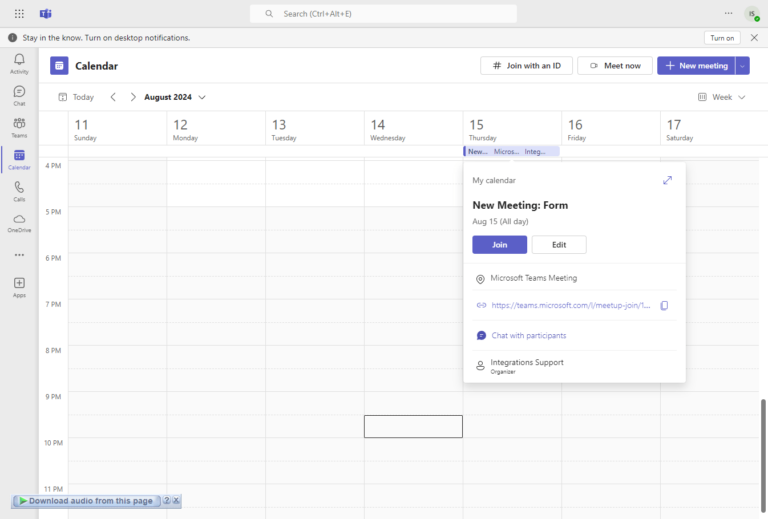Go to Teams in the sidebar
The height and width of the screenshot is (519, 768).
[x=19, y=127]
